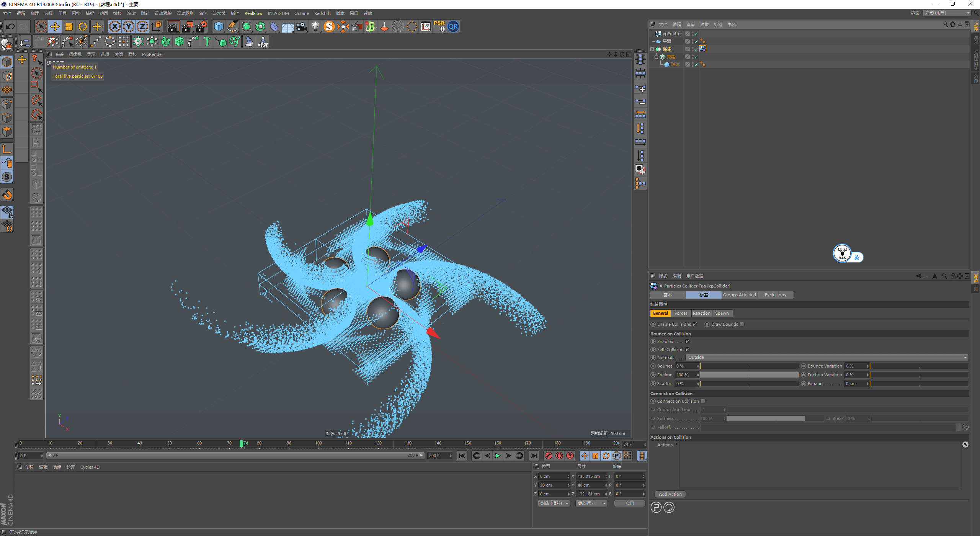Screen dimensions: 980x536
Task: Click the Light bulb object icon
Action: [x=315, y=27]
